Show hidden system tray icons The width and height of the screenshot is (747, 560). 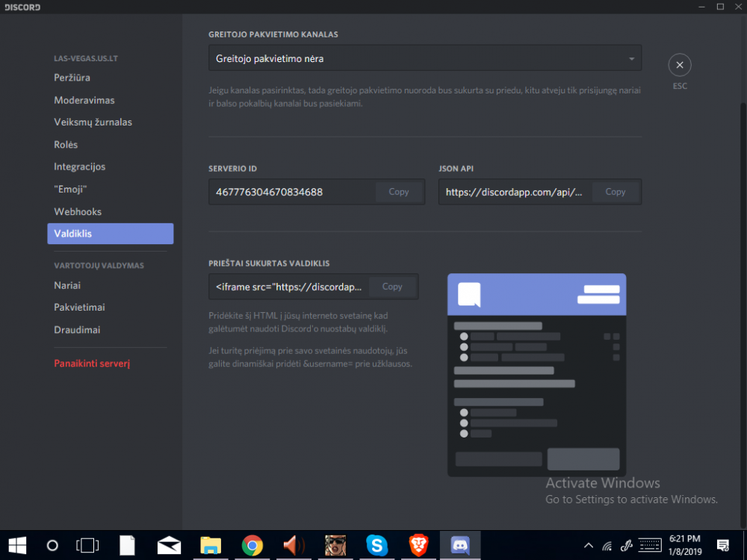[589, 545]
